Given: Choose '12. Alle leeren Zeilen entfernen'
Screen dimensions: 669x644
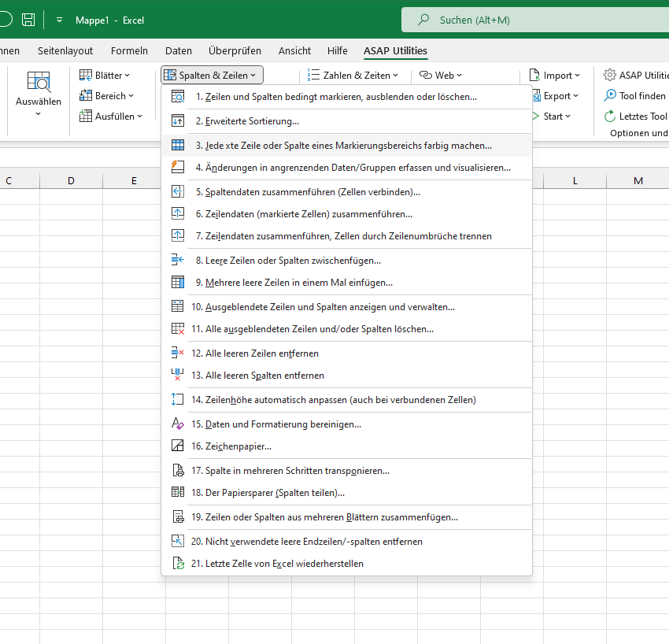Looking at the screenshot, I should (x=346, y=353).
